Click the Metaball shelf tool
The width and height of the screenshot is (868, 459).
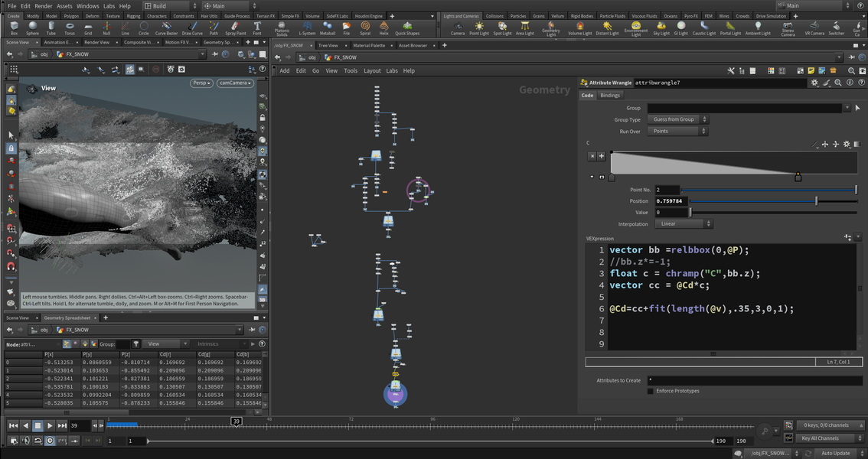pyautogui.click(x=327, y=28)
